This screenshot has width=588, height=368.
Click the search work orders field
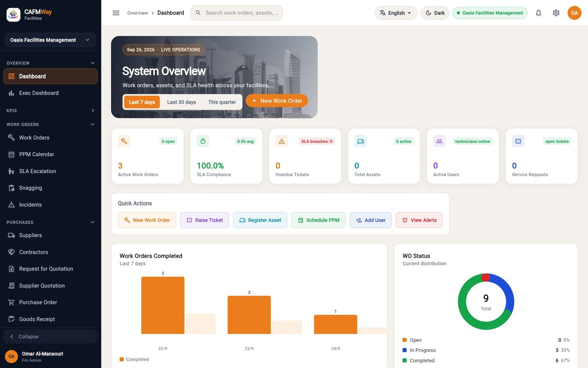coord(237,13)
